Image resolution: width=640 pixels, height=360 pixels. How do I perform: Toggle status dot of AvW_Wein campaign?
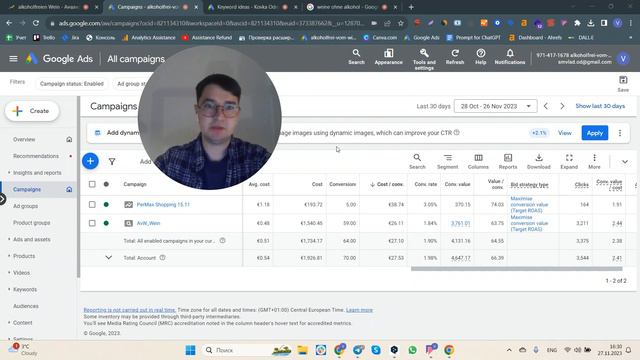(x=106, y=223)
